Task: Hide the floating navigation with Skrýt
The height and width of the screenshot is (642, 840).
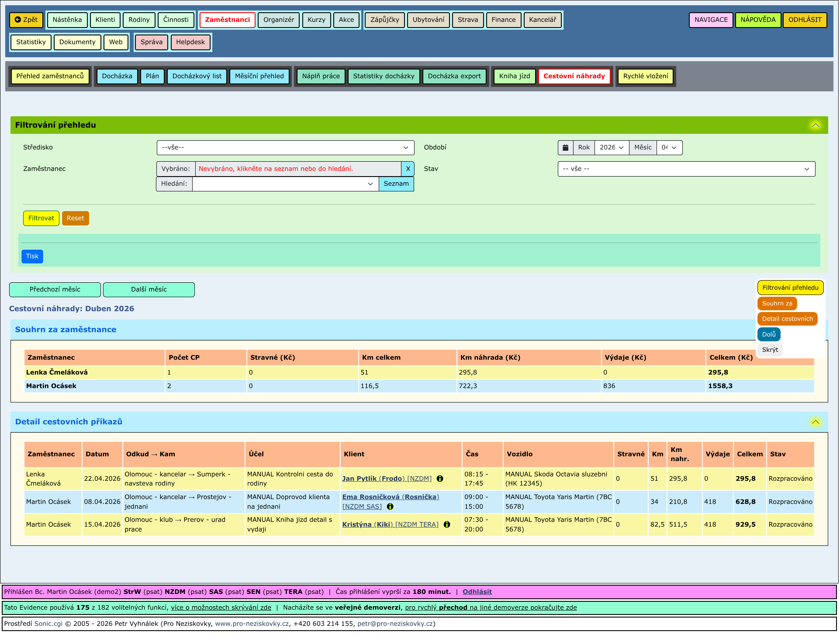Action: click(770, 350)
